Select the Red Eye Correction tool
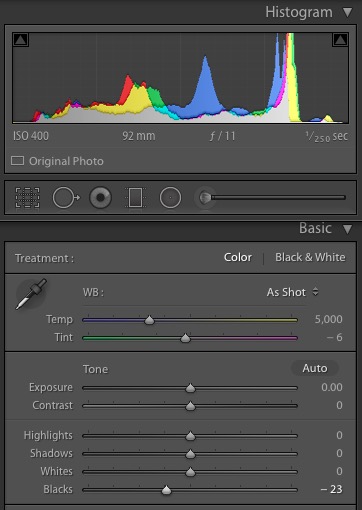The width and height of the screenshot is (362, 510). click(x=100, y=198)
